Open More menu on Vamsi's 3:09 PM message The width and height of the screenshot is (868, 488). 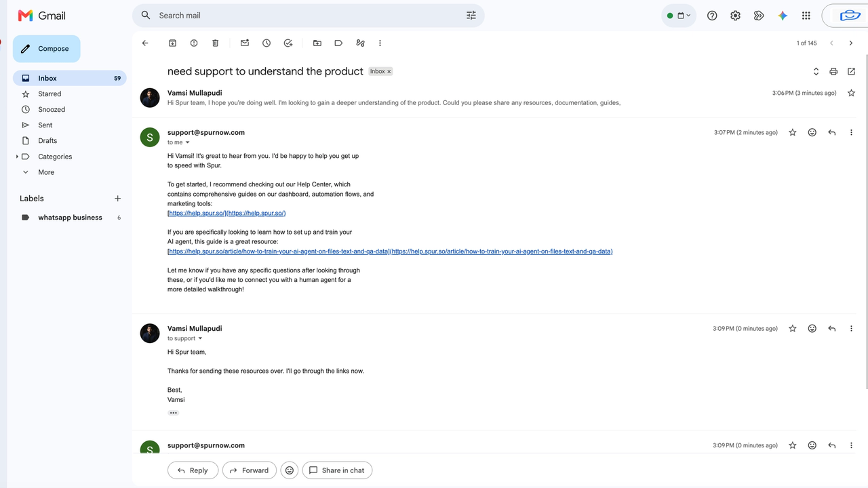852,328
